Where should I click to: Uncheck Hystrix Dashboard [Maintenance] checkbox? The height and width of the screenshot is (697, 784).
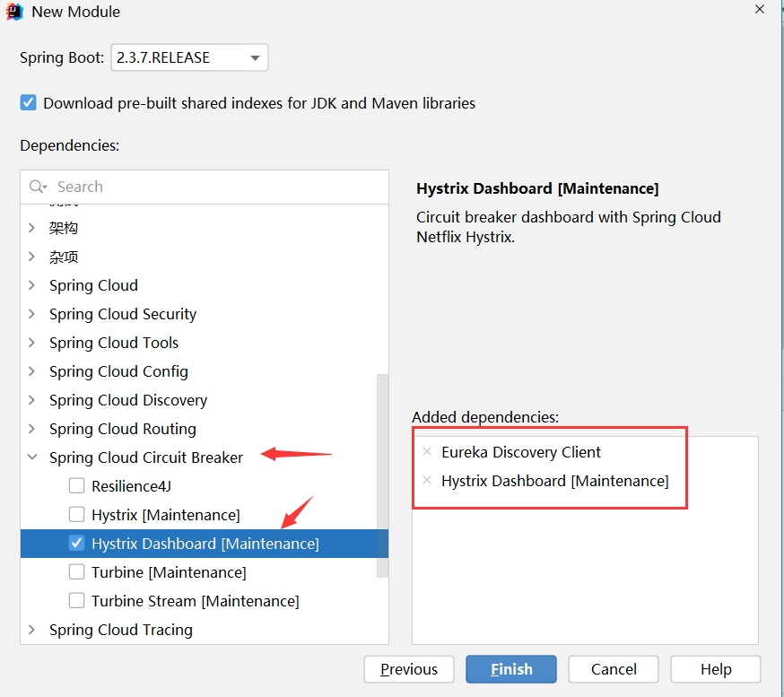(x=76, y=543)
